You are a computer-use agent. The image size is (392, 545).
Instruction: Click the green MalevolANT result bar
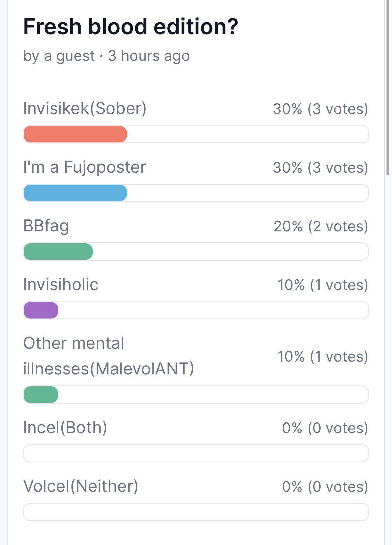(41, 395)
